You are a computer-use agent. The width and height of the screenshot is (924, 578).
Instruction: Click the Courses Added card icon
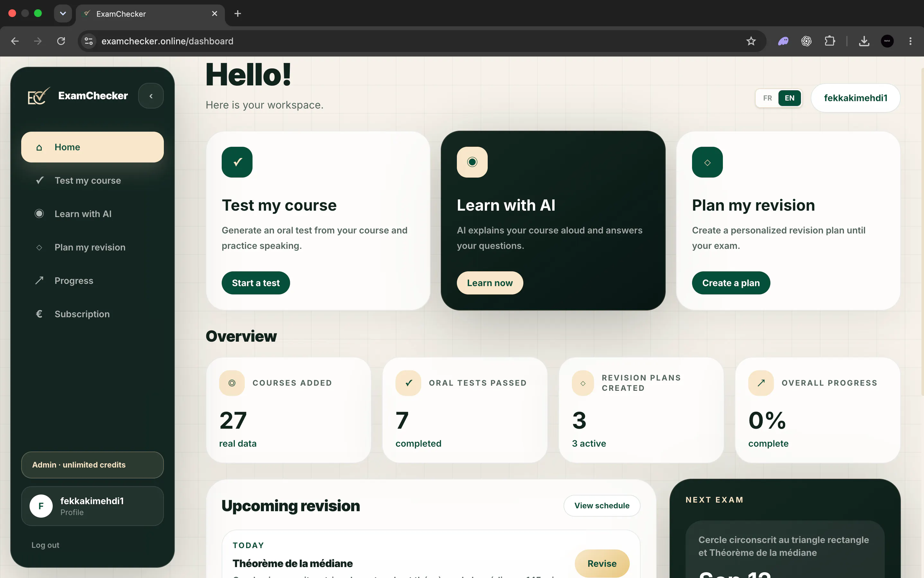click(232, 383)
